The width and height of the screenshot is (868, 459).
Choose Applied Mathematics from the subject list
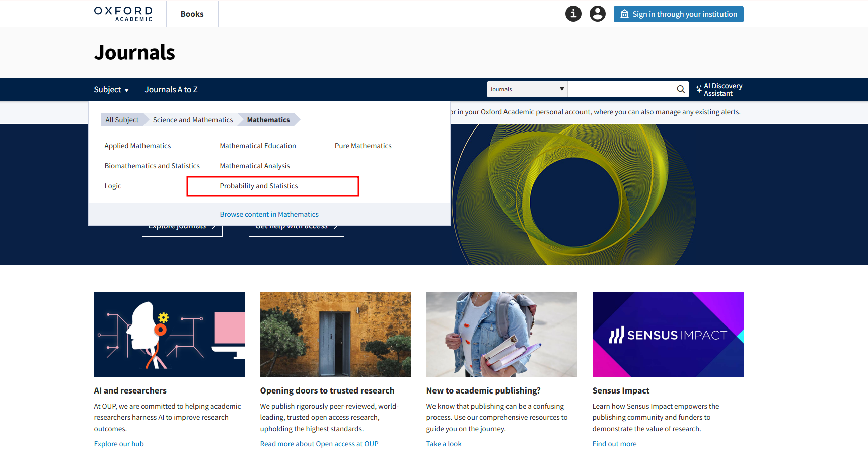click(x=137, y=146)
